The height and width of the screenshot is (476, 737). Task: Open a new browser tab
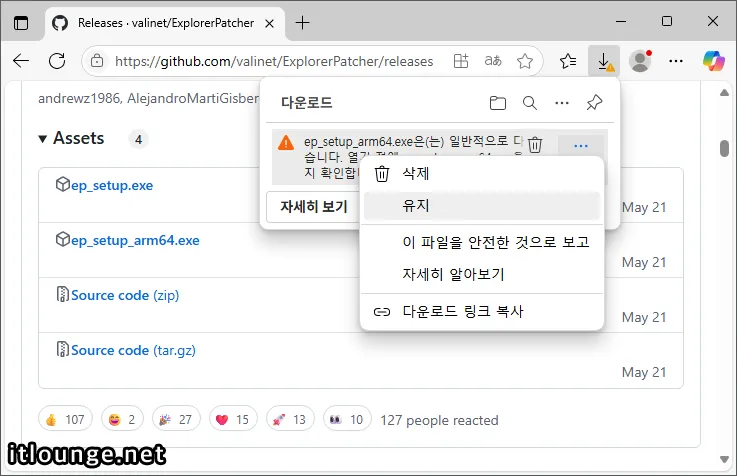point(302,23)
